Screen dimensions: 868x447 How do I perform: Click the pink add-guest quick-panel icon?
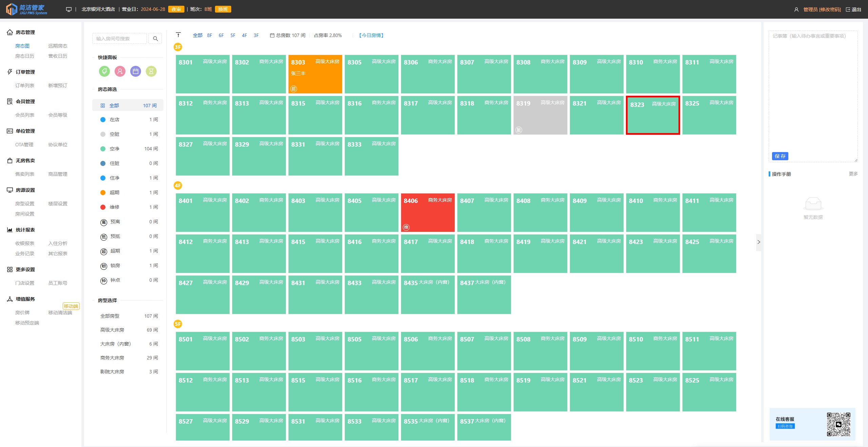point(120,71)
